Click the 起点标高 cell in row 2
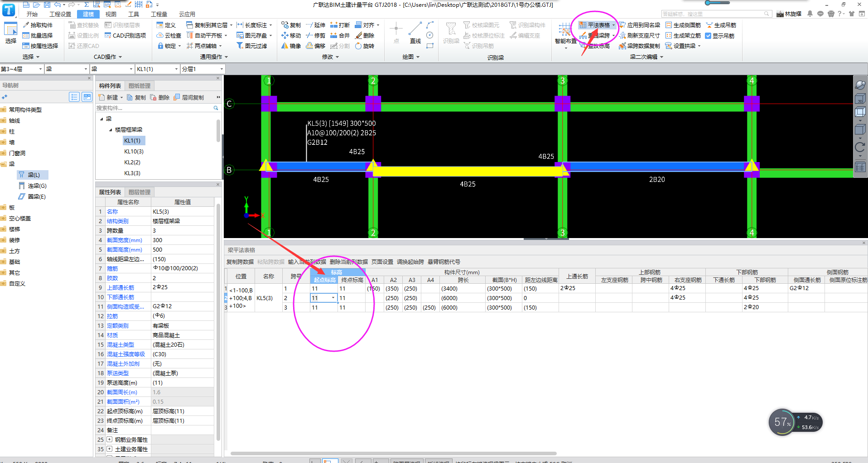Screen dimensions: 868x463 tap(323, 298)
